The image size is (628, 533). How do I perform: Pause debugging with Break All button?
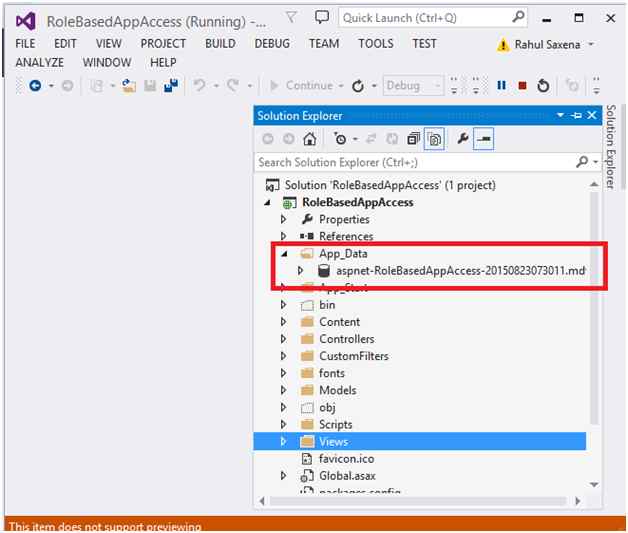501,85
